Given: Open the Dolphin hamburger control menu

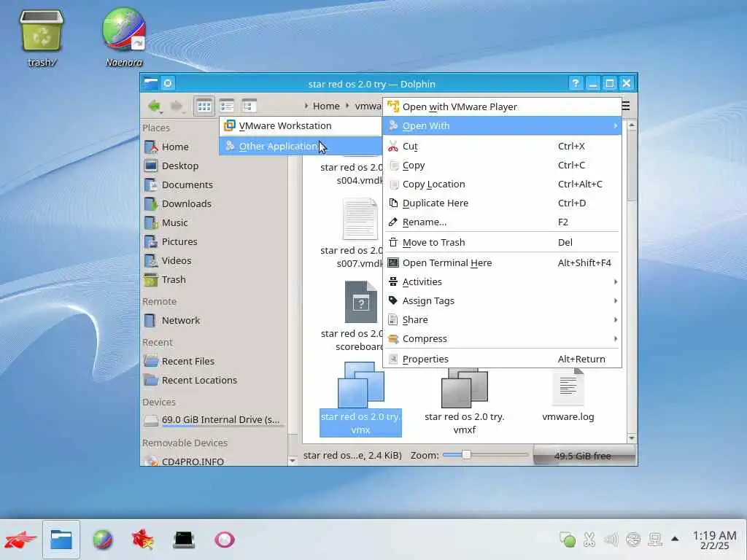Looking at the screenshot, I should 626,106.
